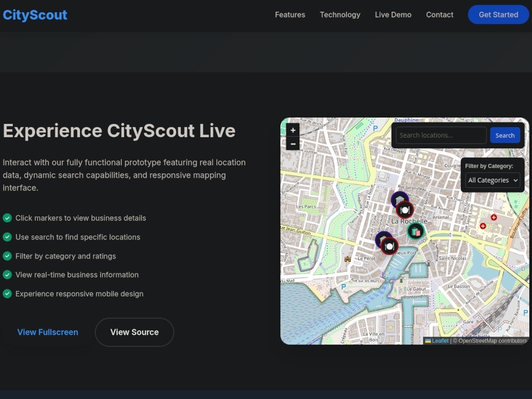
Task: Click the 'La Rochelle' map label
Action: [409, 221]
